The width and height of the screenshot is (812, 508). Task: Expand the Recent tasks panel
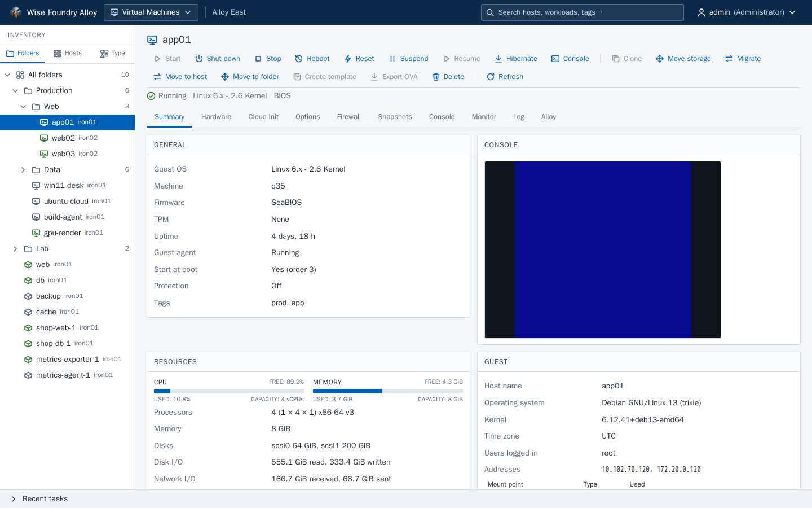14,499
